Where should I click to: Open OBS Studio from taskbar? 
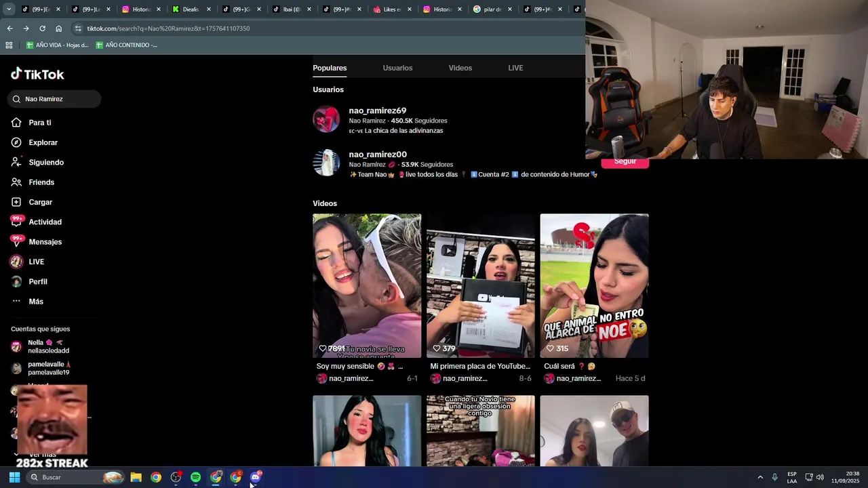pyautogui.click(x=176, y=477)
